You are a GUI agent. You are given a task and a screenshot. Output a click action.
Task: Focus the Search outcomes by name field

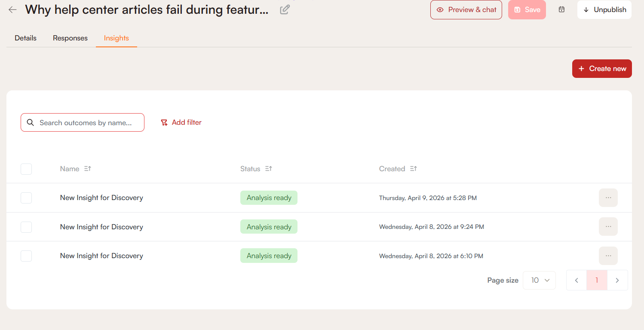click(86, 123)
